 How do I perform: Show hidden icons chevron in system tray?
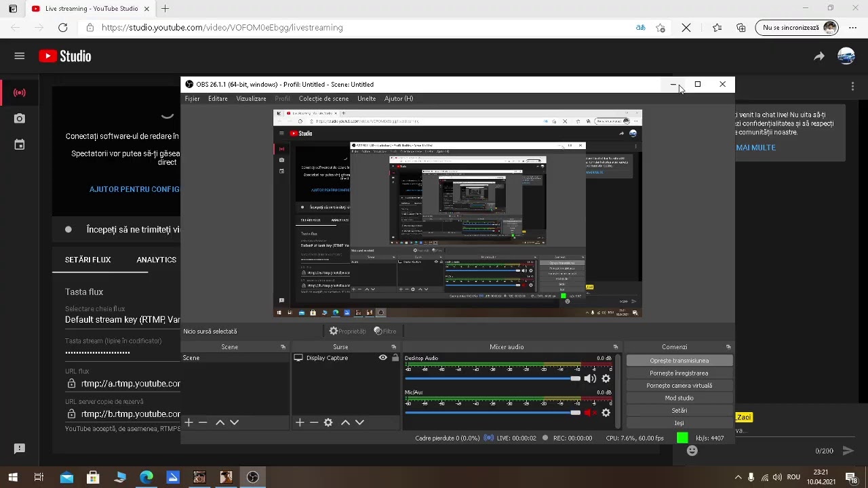pyautogui.click(x=738, y=477)
